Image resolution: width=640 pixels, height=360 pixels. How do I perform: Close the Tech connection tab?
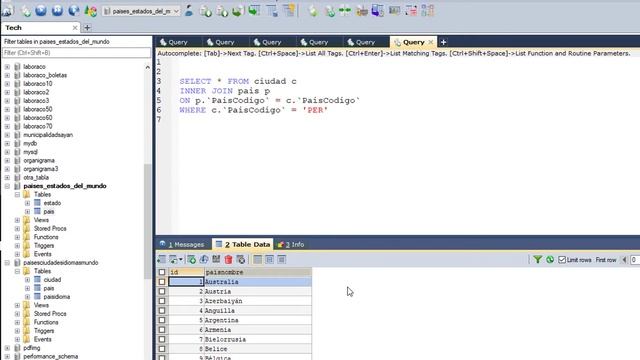pos(75,28)
